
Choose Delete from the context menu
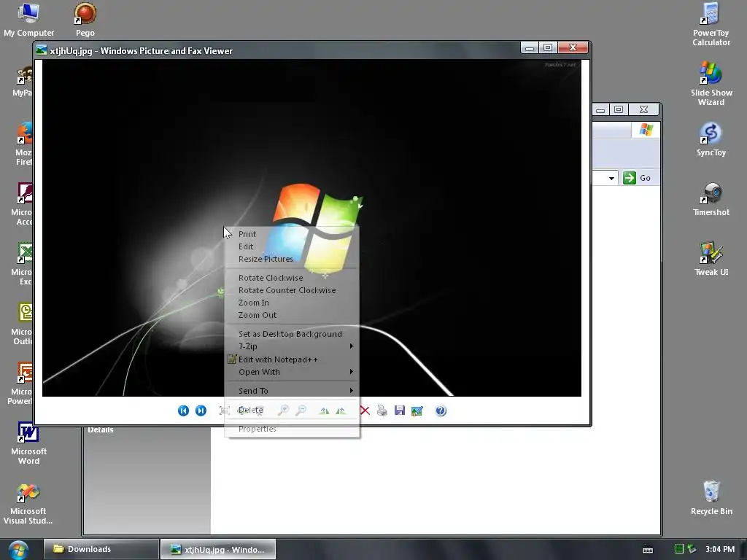(x=292, y=410)
